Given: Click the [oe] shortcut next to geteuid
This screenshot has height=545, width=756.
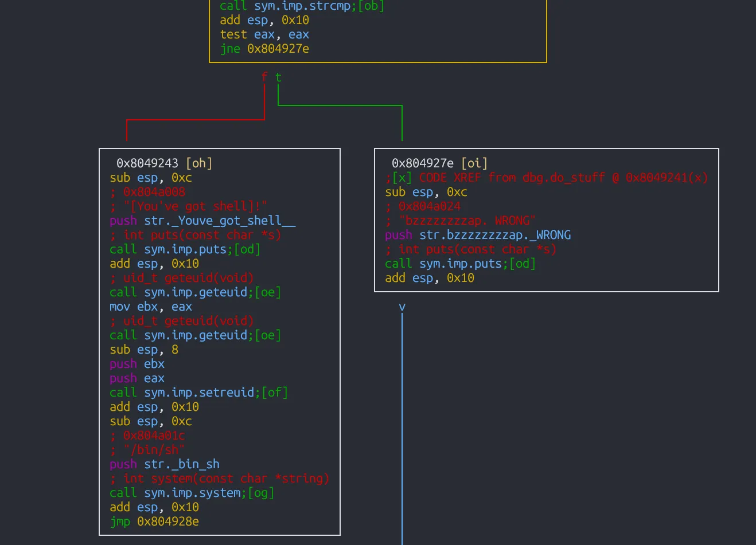Looking at the screenshot, I should pos(268,292).
